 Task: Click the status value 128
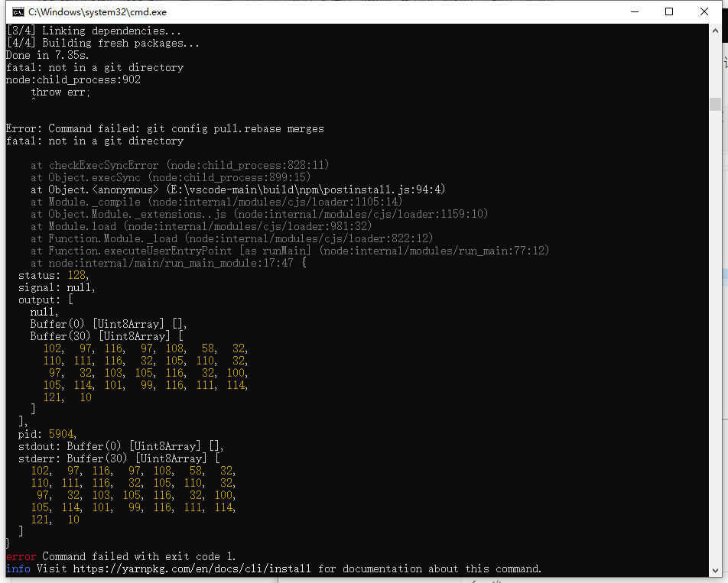point(76,275)
